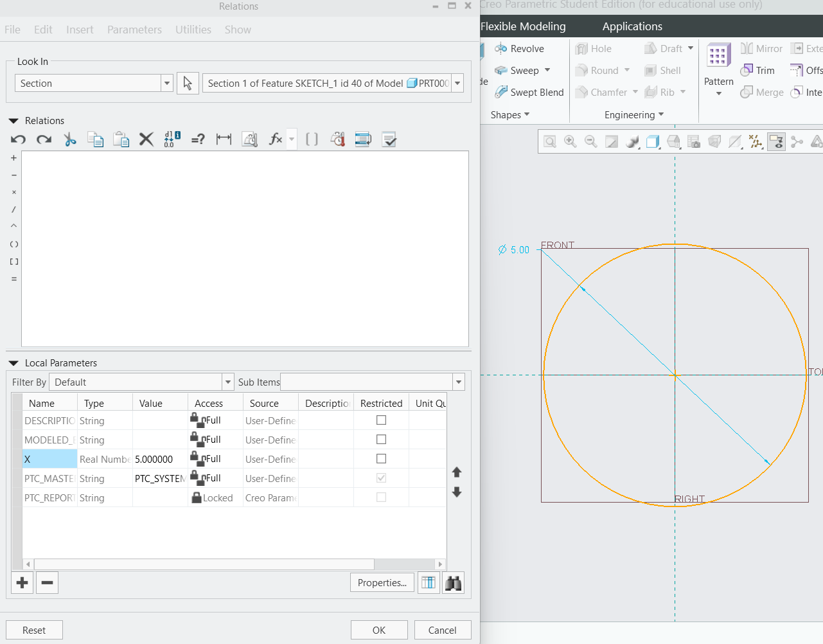Screen dimensions: 823x644
Task: Check Restricted for the DESCRIPTION parameter
Action: click(381, 420)
